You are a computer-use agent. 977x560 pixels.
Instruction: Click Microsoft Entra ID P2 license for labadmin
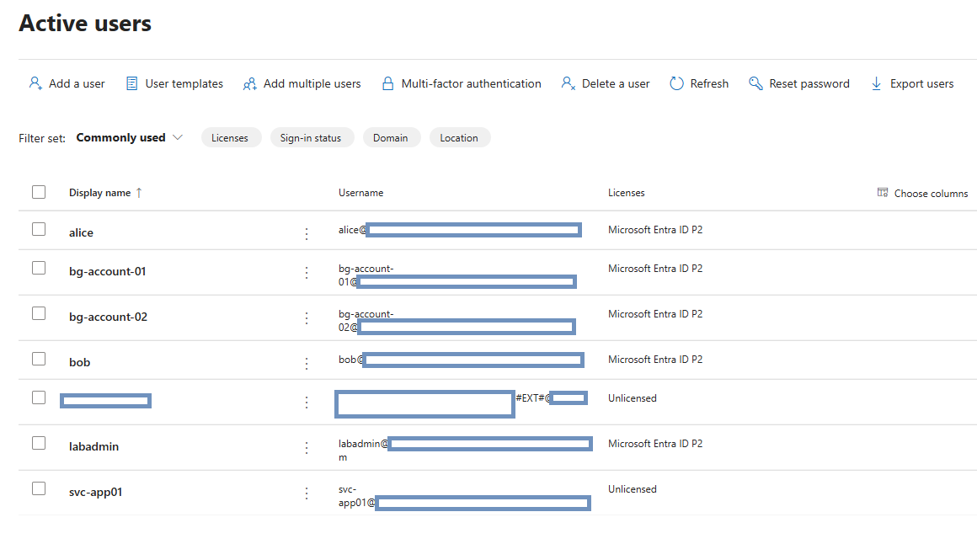(655, 444)
